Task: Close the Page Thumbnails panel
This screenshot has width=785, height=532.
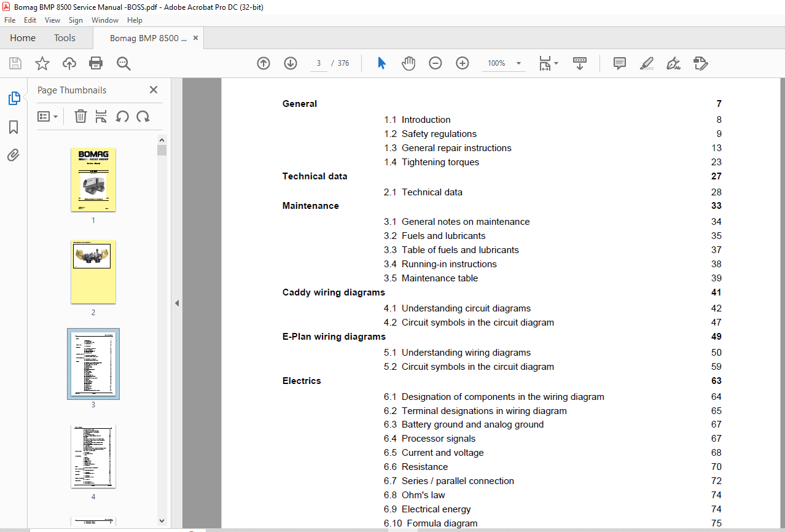Action: [154, 90]
